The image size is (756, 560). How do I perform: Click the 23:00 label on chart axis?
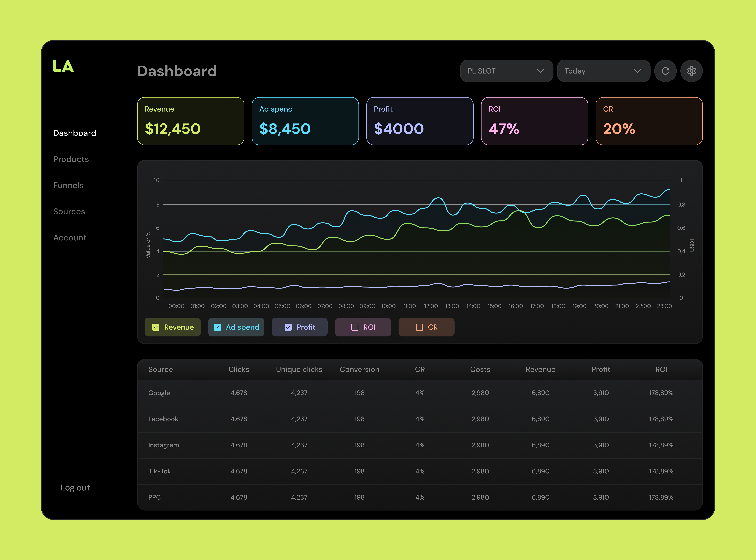[x=664, y=306]
